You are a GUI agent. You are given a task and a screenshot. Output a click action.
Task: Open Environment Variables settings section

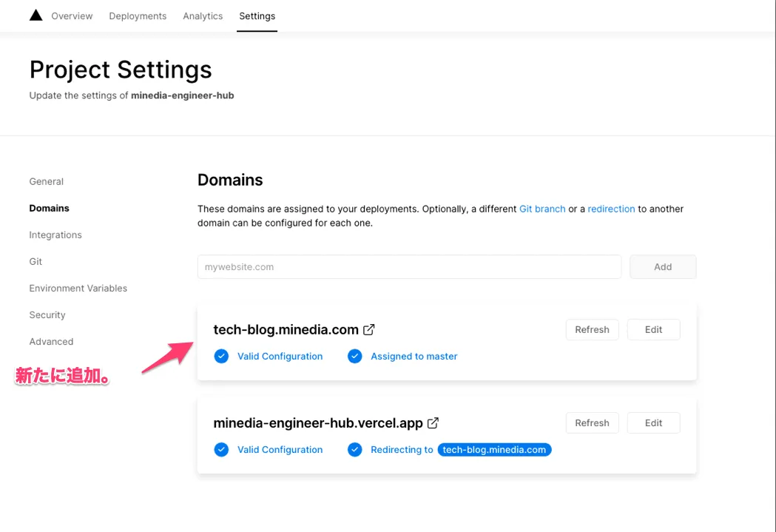[x=78, y=288]
